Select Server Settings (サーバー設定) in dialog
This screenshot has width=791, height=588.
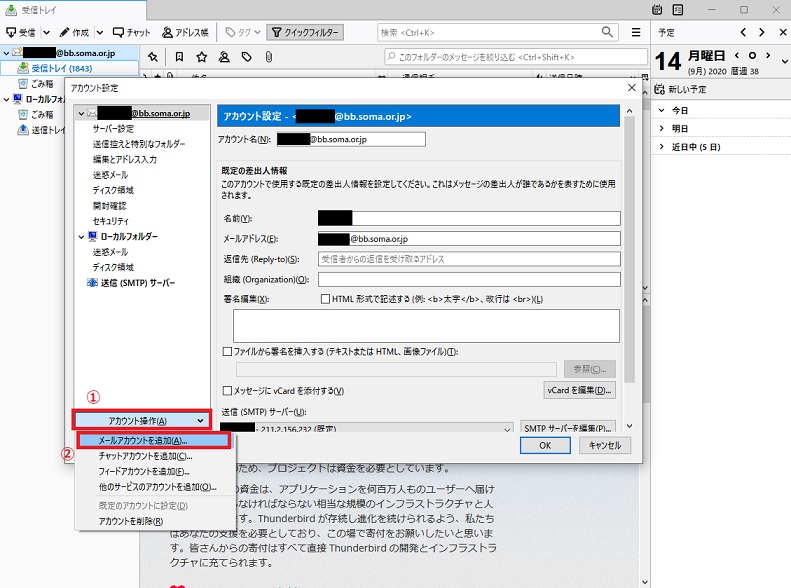click(114, 129)
